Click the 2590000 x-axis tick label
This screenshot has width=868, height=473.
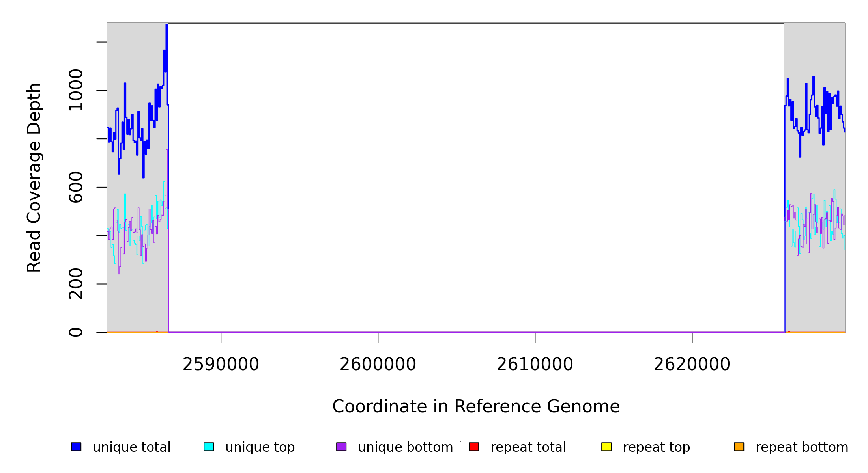point(221,365)
